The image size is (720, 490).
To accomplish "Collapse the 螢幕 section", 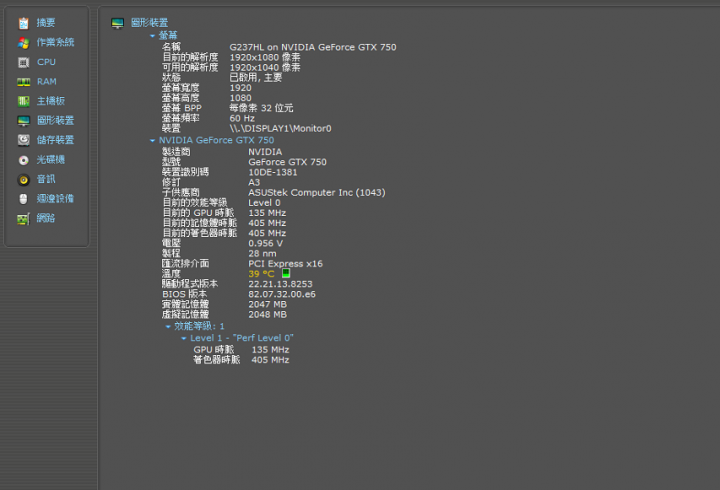I will 152,35.
